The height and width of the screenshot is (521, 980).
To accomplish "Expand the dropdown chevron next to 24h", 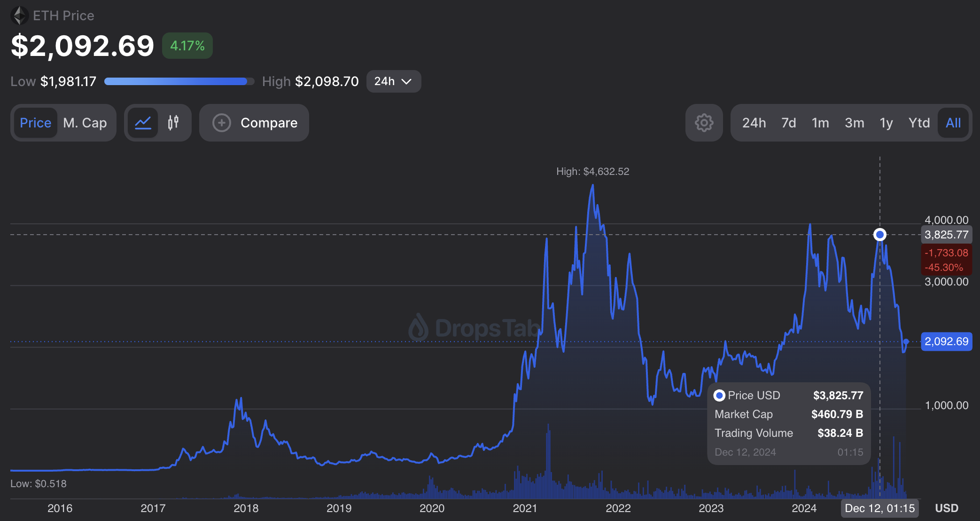I will [x=407, y=81].
